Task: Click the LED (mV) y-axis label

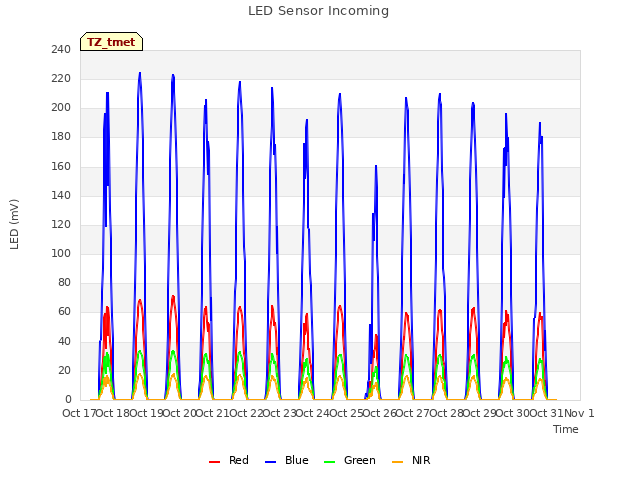Action: tap(14, 224)
